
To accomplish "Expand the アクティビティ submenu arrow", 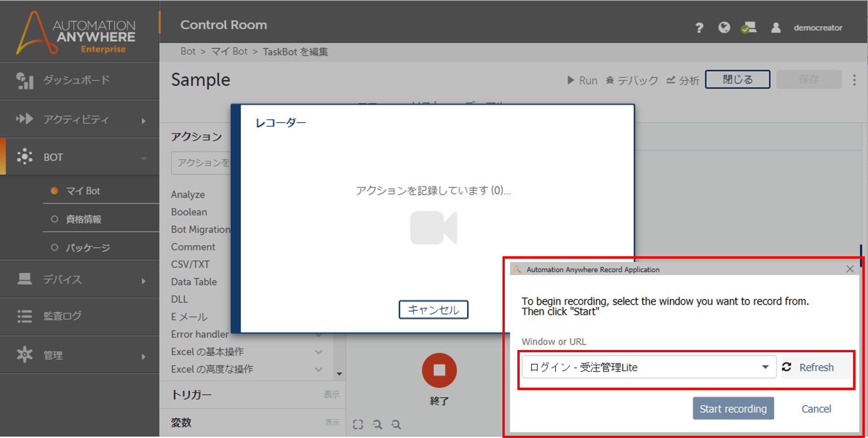I will tap(143, 121).
